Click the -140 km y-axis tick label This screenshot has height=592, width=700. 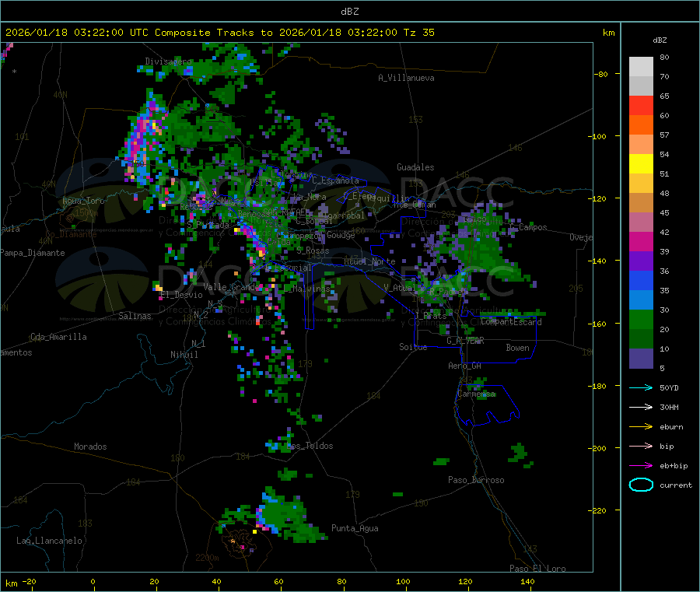pos(599,261)
